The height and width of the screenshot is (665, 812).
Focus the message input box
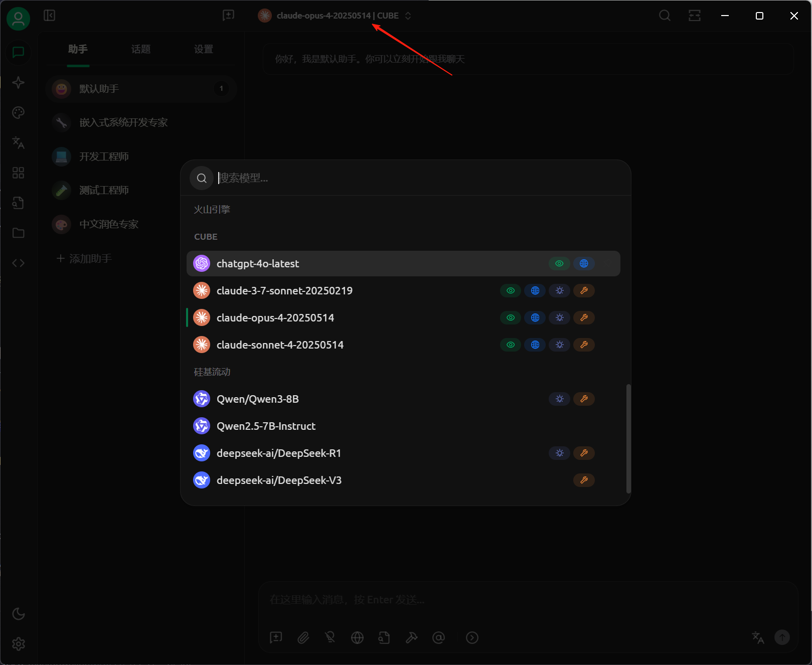coord(528,600)
